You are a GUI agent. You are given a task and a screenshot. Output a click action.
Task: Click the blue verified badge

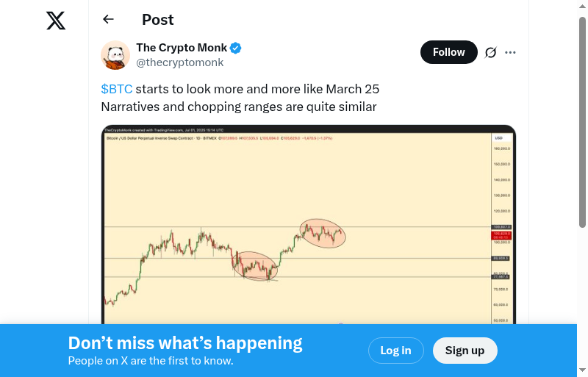point(236,49)
